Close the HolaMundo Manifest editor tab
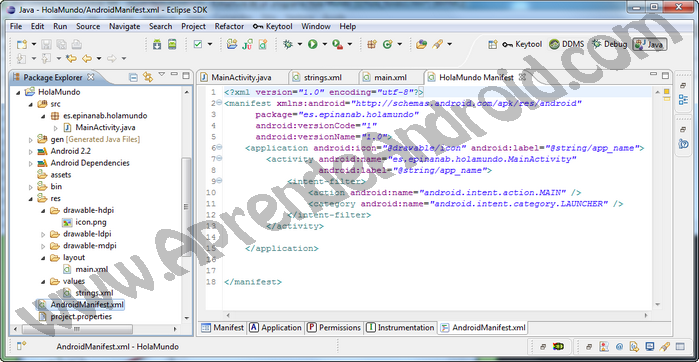This screenshot has height=362, width=699. click(x=523, y=77)
